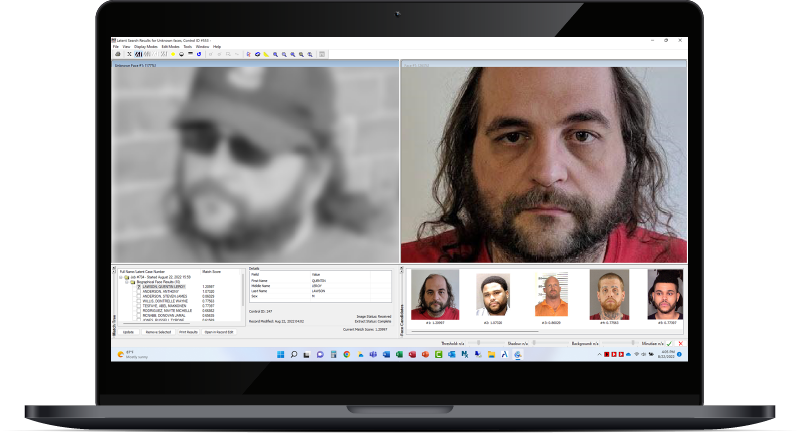Open Microsoft Teams from the taskbar
Image resolution: width=800 pixels, height=434 pixels.
[x=373, y=354]
